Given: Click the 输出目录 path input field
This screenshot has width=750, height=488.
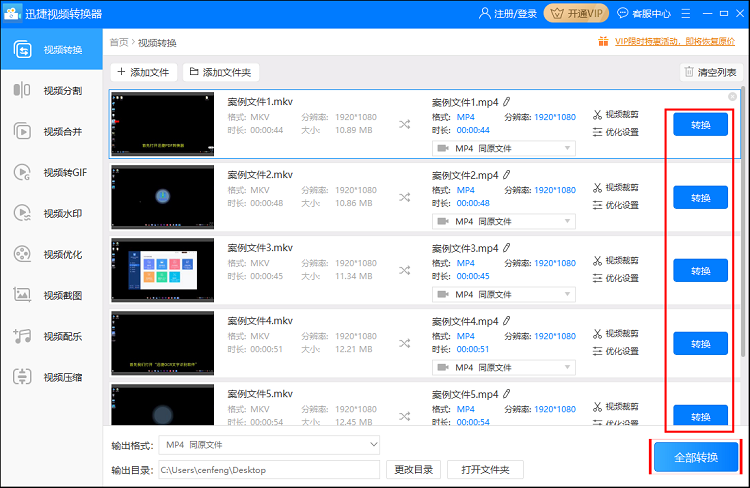Looking at the screenshot, I should [270, 470].
